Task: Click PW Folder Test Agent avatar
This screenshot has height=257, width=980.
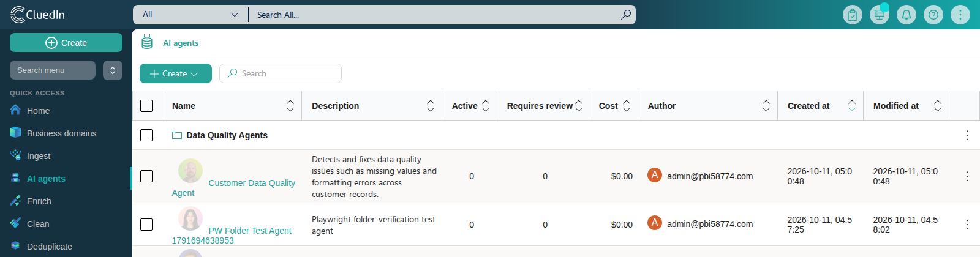Action: click(190, 218)
